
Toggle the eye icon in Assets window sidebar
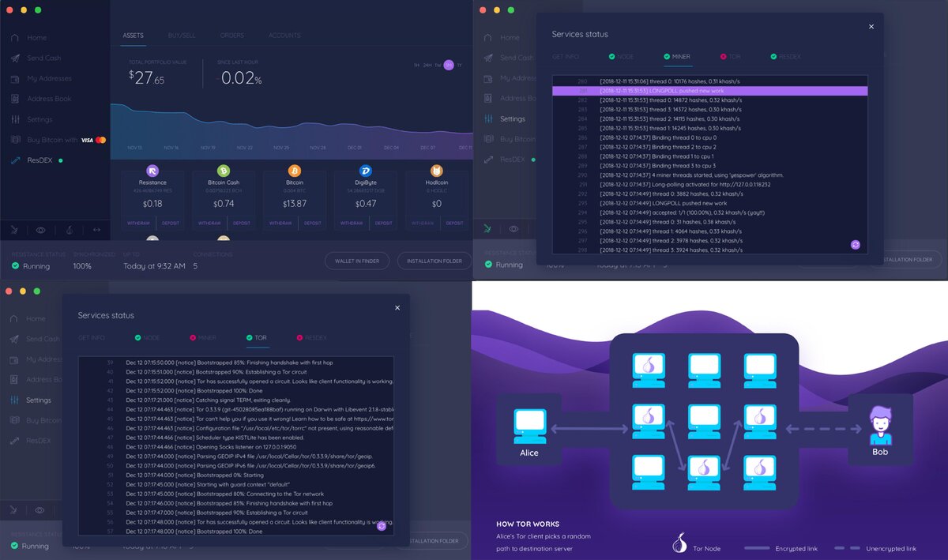click(40, 230)
